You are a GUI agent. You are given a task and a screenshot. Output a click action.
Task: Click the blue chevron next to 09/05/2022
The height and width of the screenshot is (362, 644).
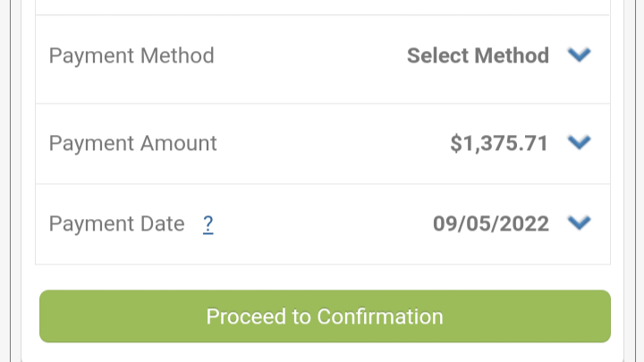pyautogui.click(x=579, y=223)
